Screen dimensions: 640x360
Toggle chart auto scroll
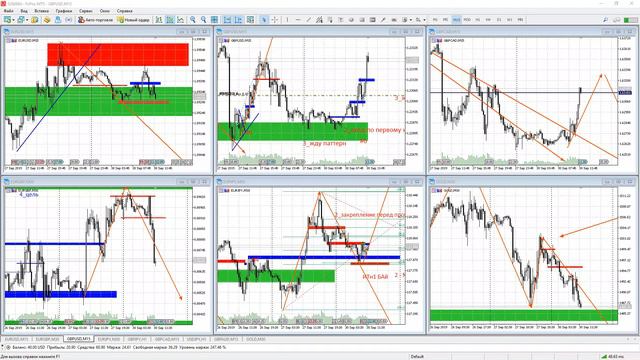point(227,20)
